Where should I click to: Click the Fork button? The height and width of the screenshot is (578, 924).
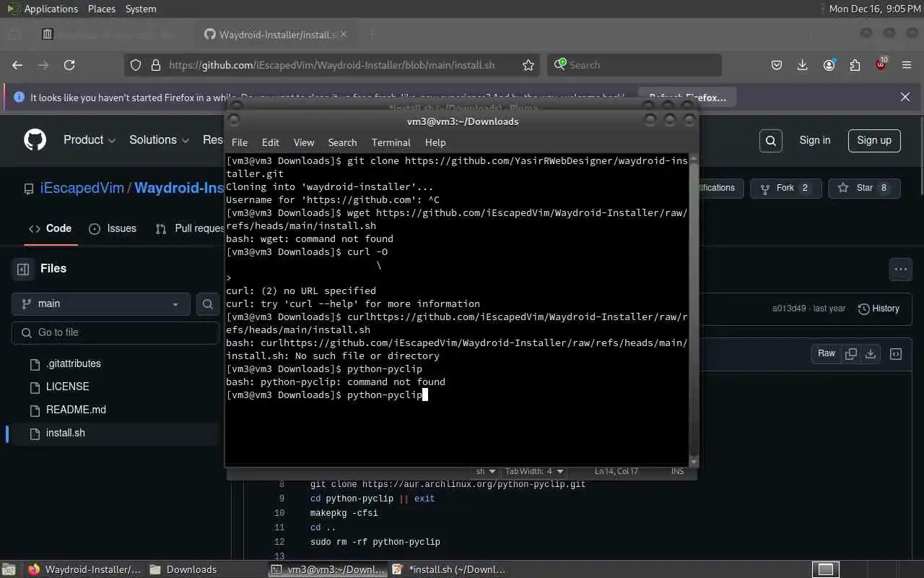click(785, 188)
